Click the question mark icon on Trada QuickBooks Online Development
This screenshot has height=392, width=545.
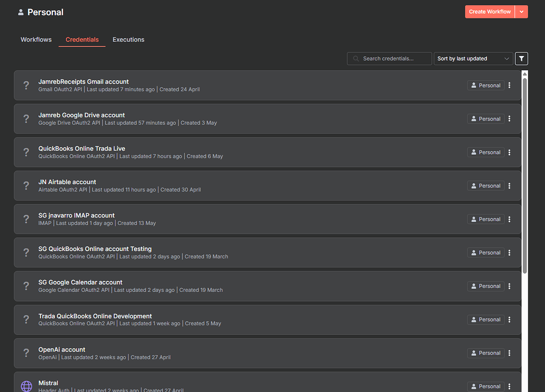26,319
